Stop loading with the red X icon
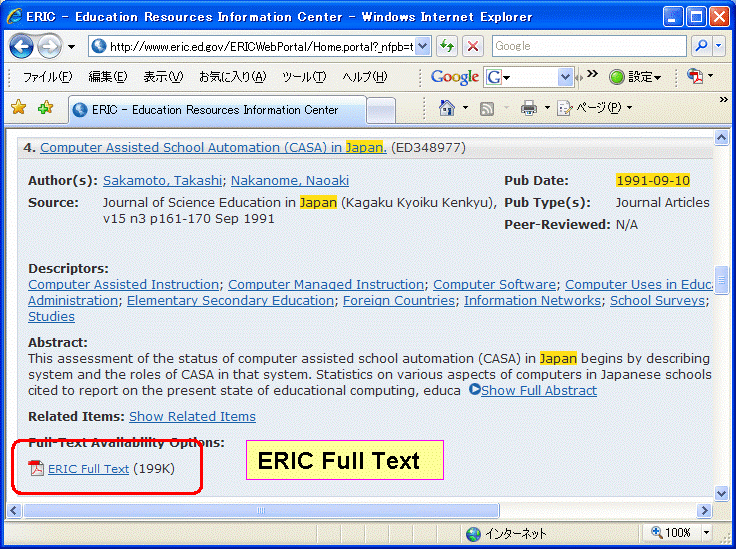The width and height of the screenshot is (736, 549). 473,46
